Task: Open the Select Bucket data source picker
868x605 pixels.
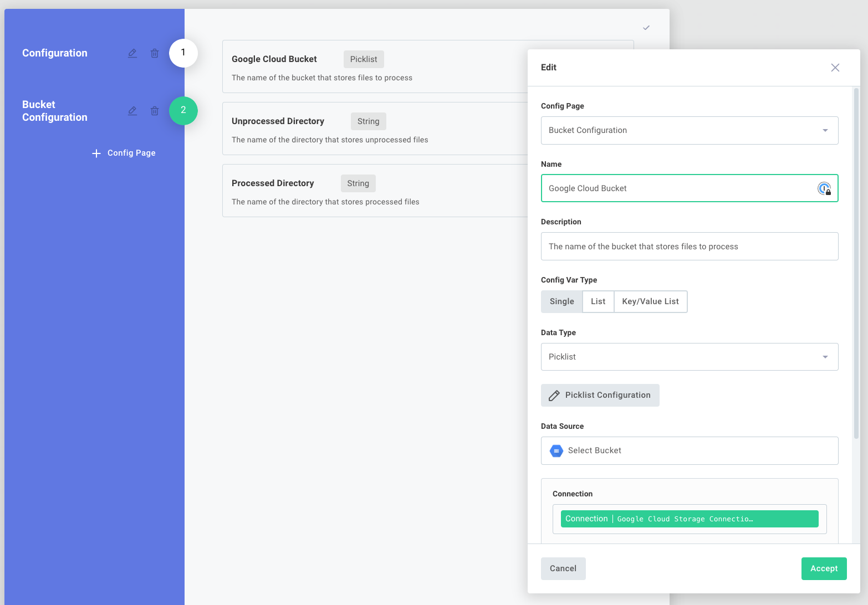Action: point(689,450)
